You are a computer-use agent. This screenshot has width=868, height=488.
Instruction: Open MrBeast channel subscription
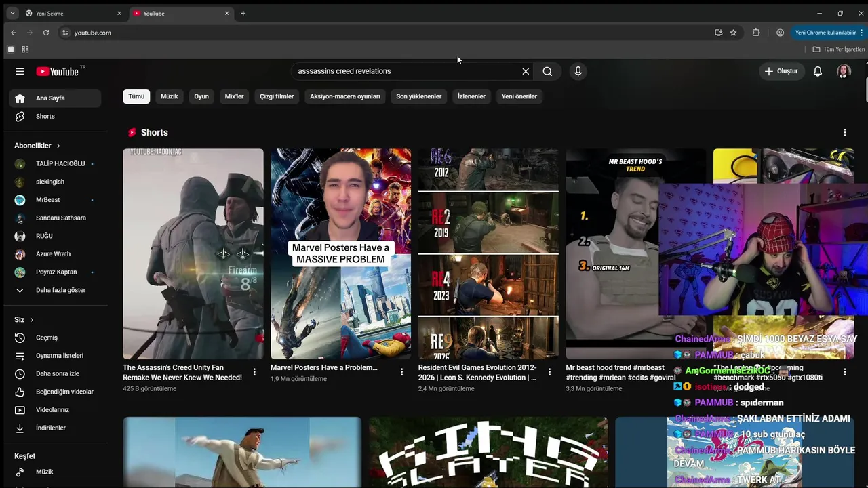[x=55, y=200]
